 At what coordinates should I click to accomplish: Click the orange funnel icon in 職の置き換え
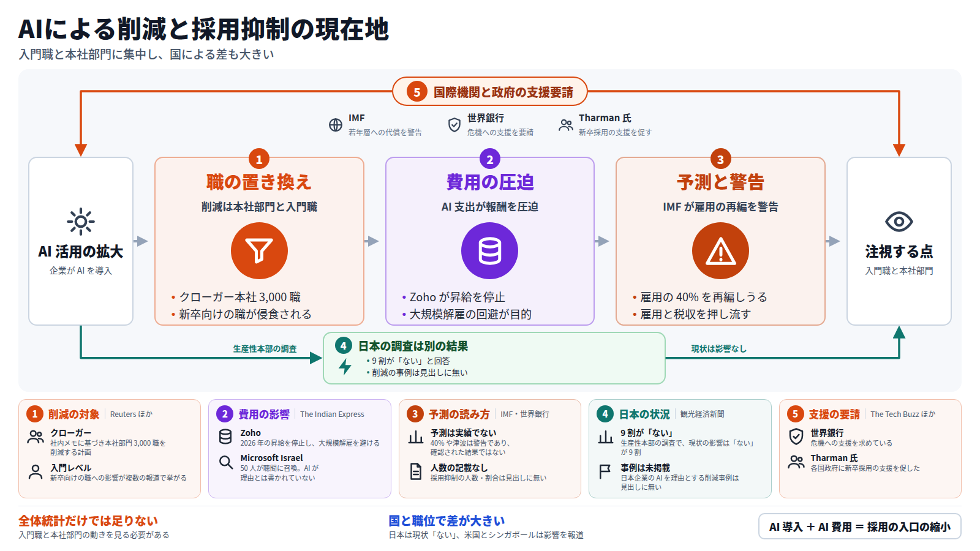[x=259, y=251]
